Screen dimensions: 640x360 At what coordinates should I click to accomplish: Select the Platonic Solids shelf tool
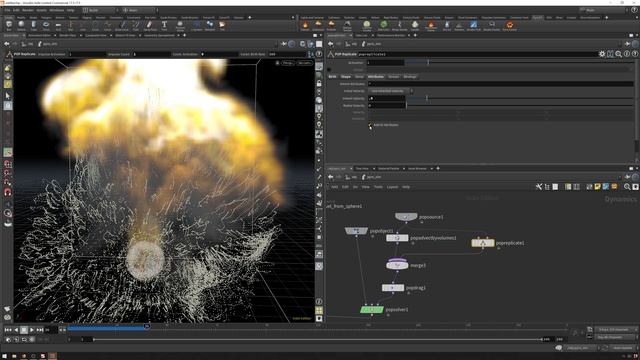[x=180, y=25]
